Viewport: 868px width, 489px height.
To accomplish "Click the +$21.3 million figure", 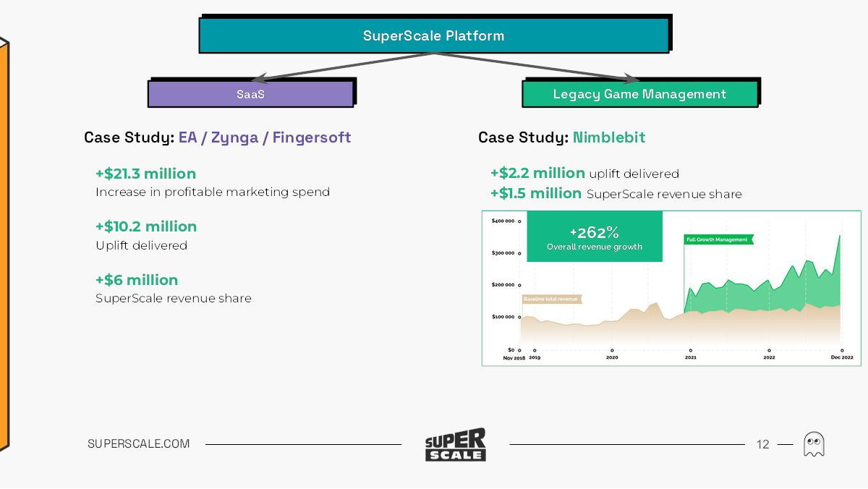I will pyautogui.click(x=145, y=174).
